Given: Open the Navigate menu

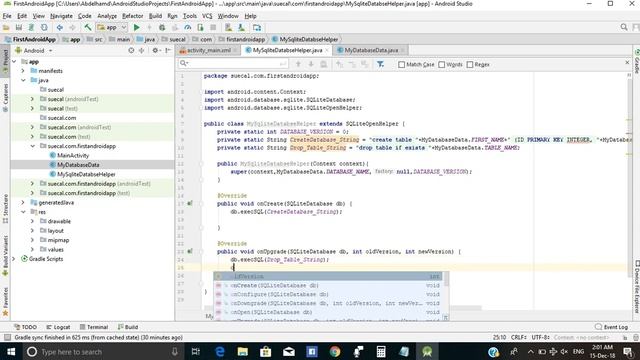Looking at the screenshot, I should click(x=61, y=16).
